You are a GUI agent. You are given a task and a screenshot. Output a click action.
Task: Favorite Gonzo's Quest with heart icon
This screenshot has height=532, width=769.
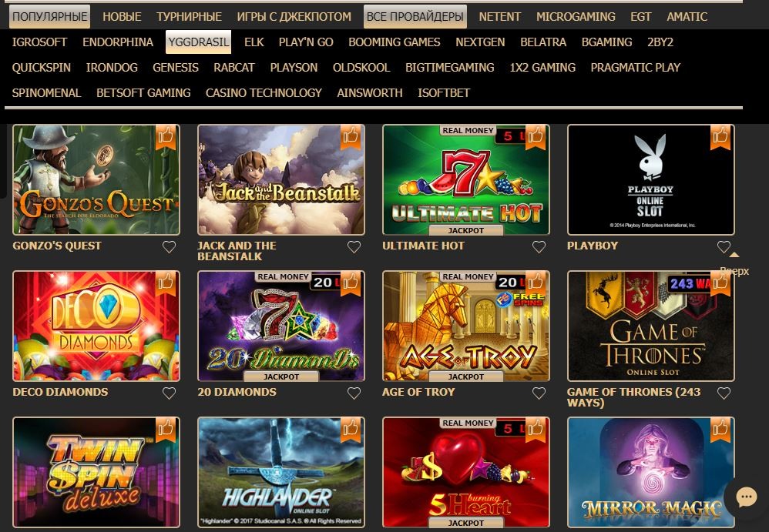(x=169, y=247)
